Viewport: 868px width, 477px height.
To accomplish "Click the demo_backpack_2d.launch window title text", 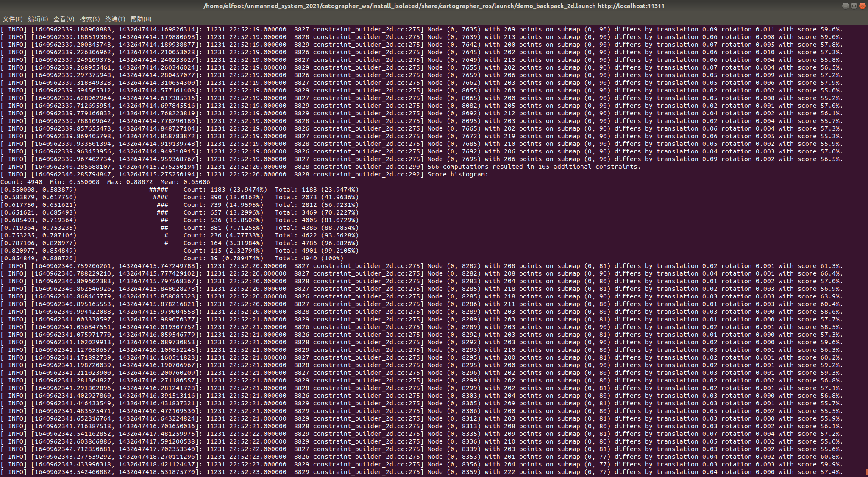I will (434, 6).
